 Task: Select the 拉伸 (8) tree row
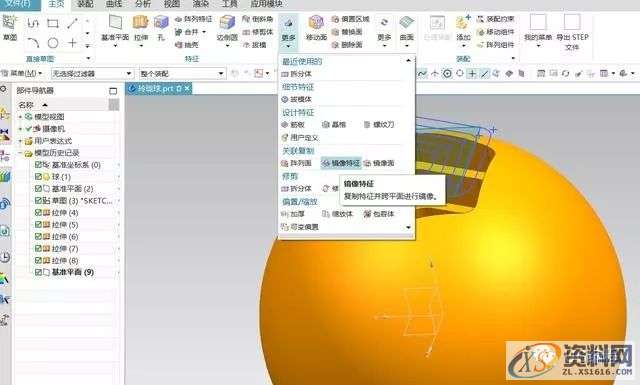[65, 260]
